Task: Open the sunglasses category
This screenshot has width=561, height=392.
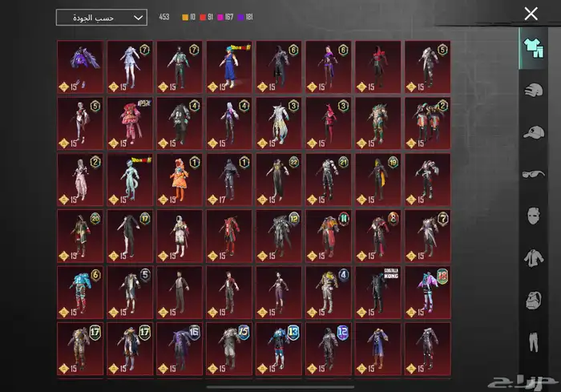Action: point(532,174)
